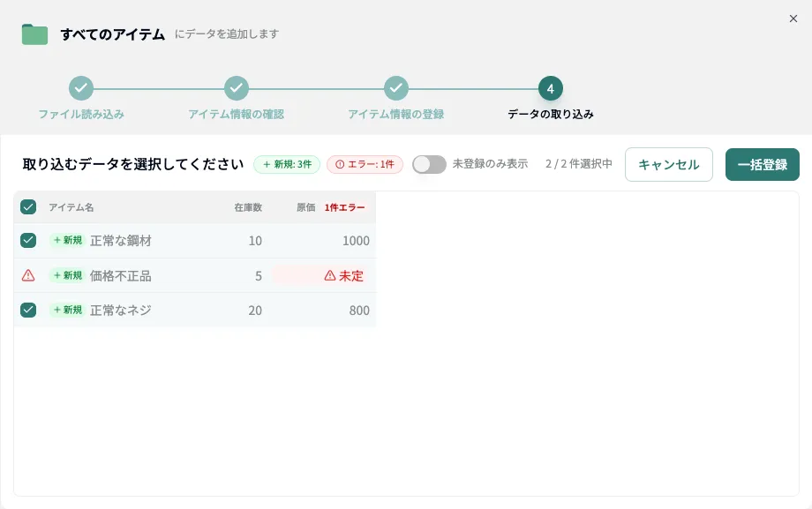Click the アイテム名 column header
812x509 pixels.
(71, 207)
